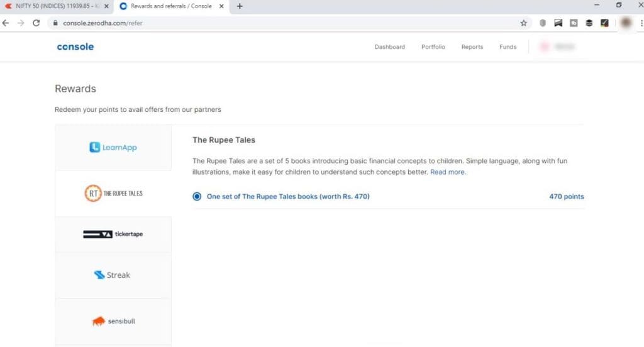Image resolution: width=644 pixels, height=347 pixels.
Task: Restore down the browser window
Action: [619, 5]
